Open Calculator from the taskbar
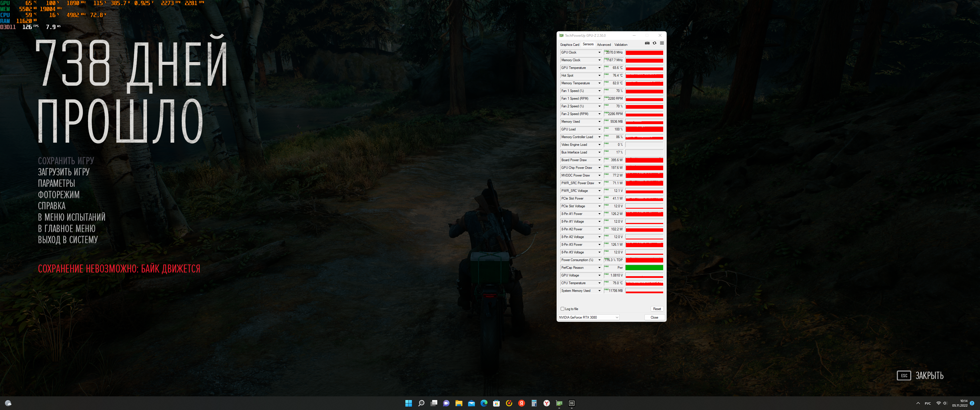Screen dimensions: 980x410 [x=534, y=403]
